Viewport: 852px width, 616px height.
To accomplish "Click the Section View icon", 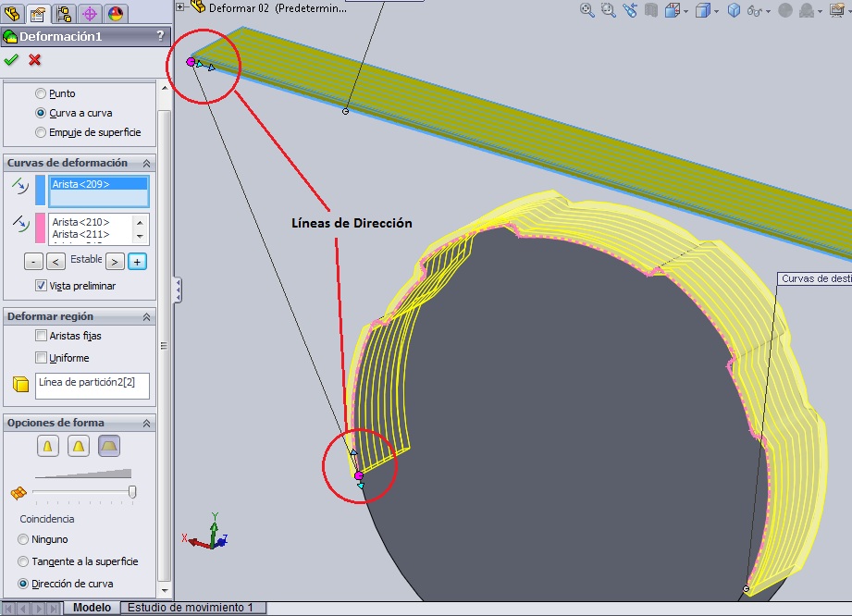I will 651,10.
